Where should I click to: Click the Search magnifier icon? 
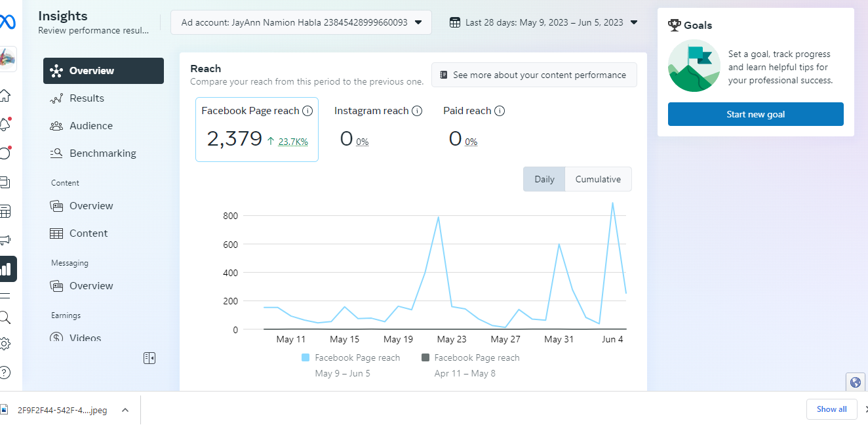[x=5, y=318]
